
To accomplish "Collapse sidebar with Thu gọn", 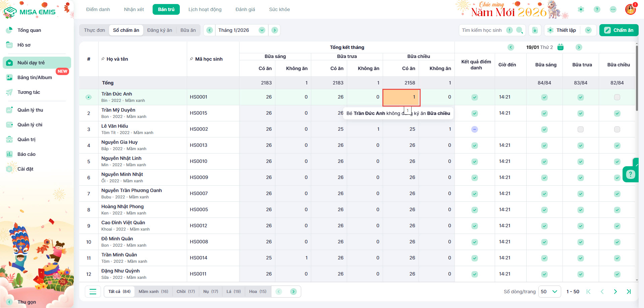I will coord(26,302).
